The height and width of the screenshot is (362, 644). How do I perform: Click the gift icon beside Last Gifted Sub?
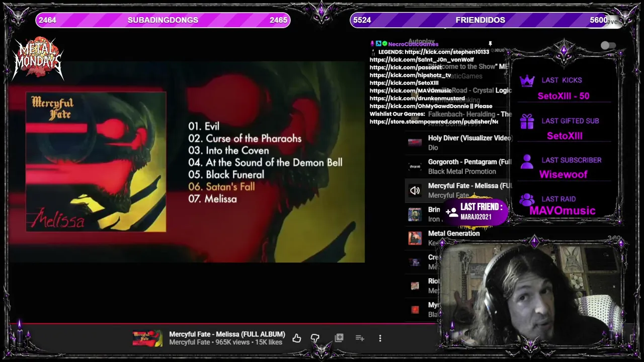pyautogui.click(x=527, y=121)
